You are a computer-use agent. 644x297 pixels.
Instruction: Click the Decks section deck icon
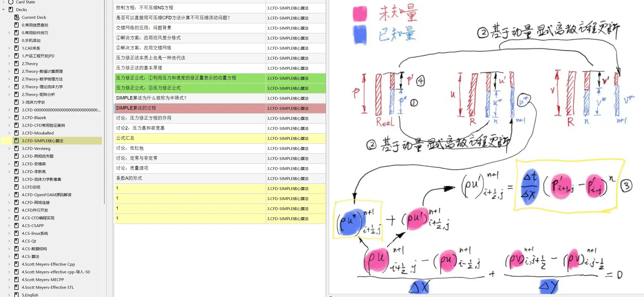[x=11, y=10]
